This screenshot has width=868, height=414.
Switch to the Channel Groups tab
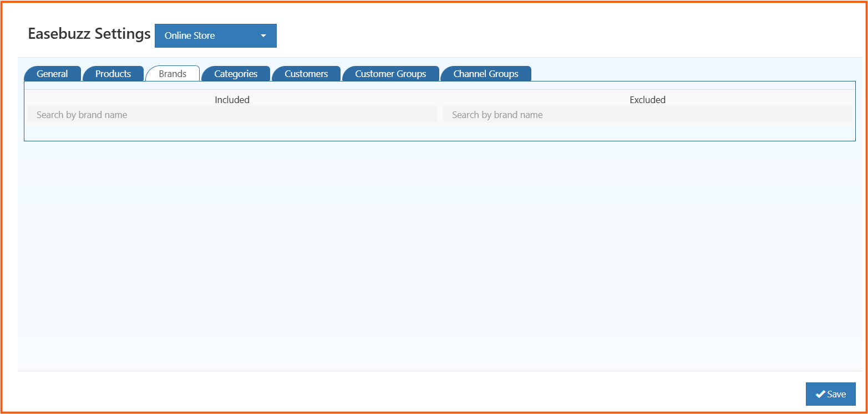(x=486, y=73)
